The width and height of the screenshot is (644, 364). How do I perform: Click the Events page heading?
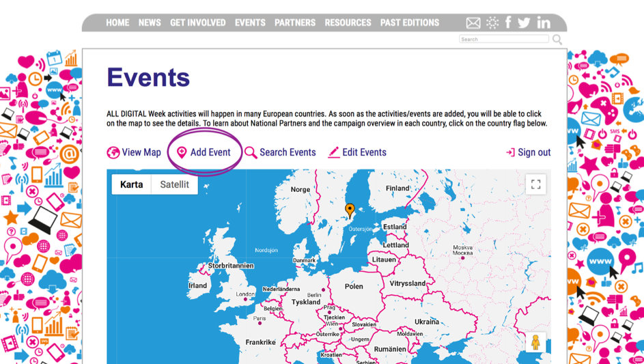coord(148,77)
